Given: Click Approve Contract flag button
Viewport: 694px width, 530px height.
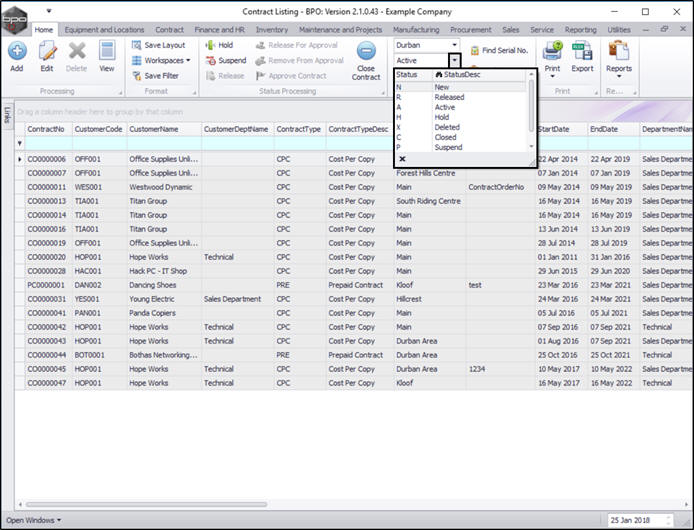Looking at the screenshot, I should coord(291,76).
